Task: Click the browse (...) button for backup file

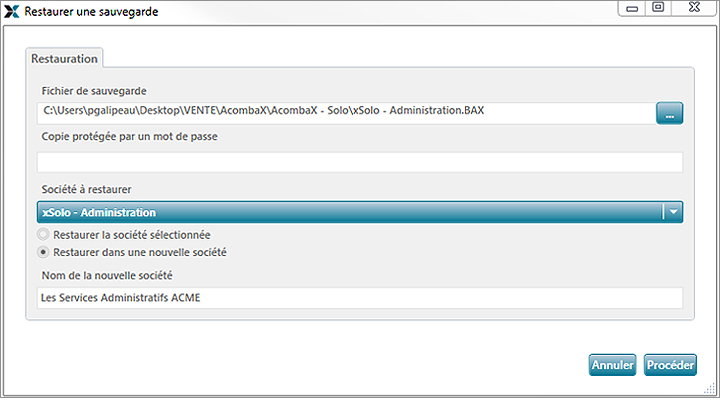Action: point(669,113)
